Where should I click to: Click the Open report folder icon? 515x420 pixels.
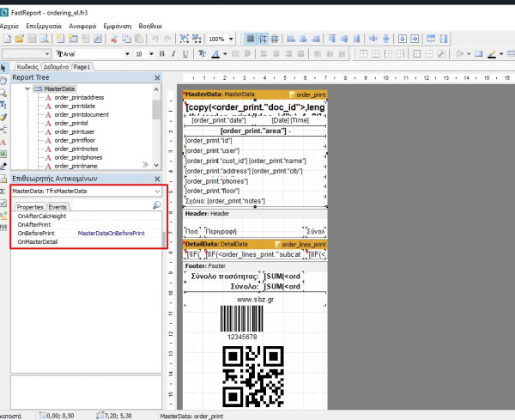click(x=19, y=40)
